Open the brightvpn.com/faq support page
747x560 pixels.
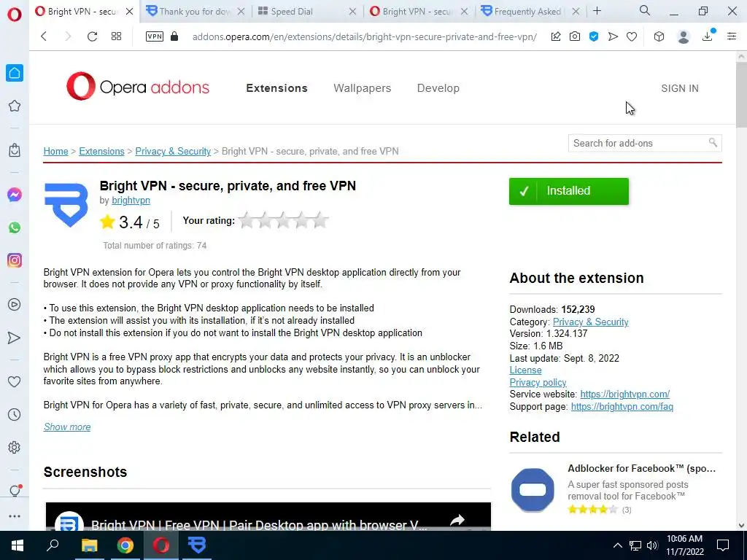click(x=622, y=407)
